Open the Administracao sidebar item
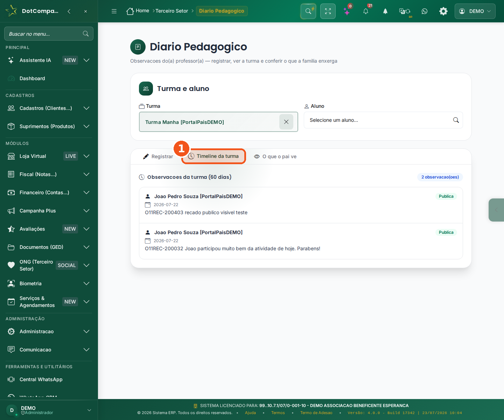Viewport: 504px width, 420px height. pos(49,331)
